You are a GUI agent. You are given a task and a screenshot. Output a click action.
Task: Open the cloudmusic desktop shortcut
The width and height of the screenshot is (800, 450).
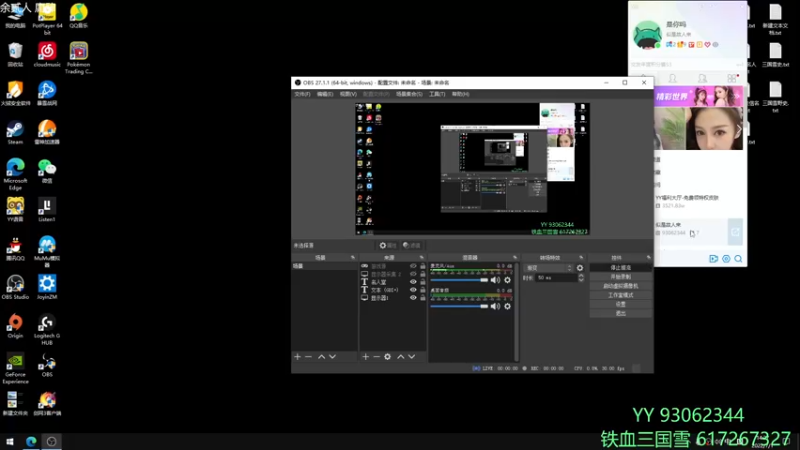(x=47, y=55)
